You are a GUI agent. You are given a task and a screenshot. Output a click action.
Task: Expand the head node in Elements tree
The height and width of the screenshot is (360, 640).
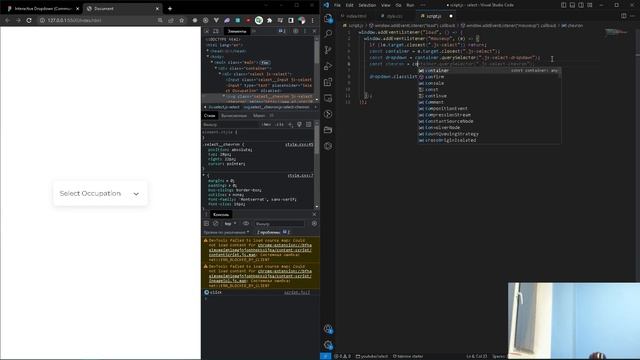208,51
